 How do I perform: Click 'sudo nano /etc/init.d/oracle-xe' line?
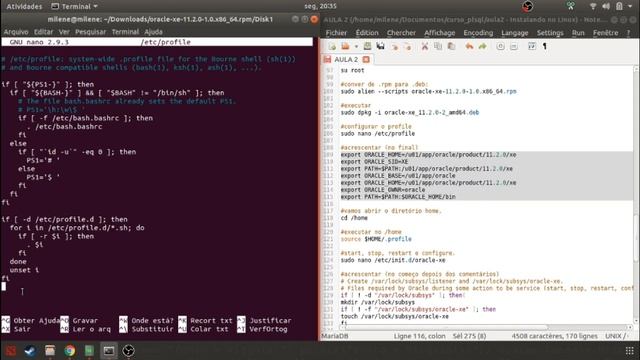pyautogui.click(x=393, y=260)
